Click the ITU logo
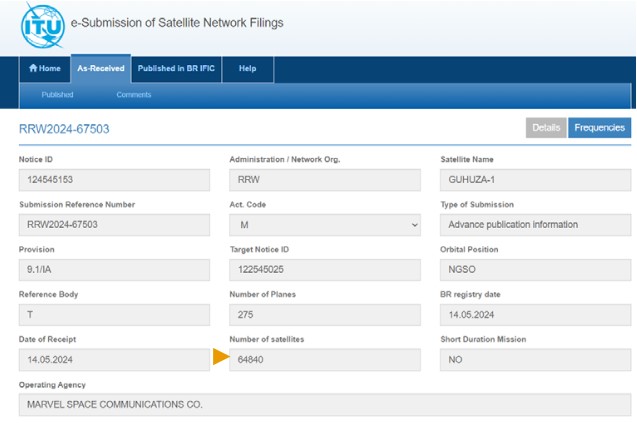Screen dimensions: 637x429 pyautogui.click(x=43, y=27)
